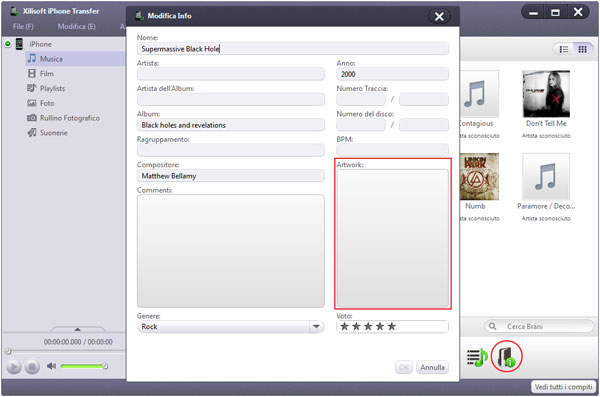
Task: Click Vedi tutti i compiti button
Action: pyautogui.click(x=563, y=387)
